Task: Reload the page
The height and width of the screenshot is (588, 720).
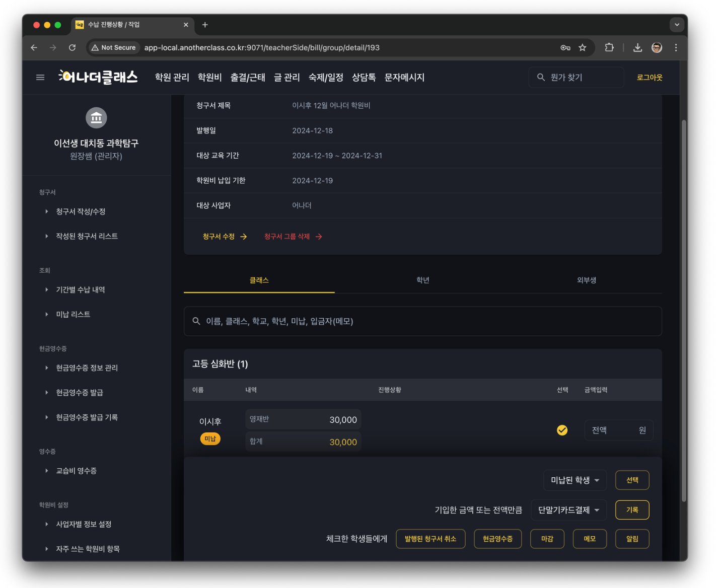Action: pyautogui.click(x=73, y=47)
